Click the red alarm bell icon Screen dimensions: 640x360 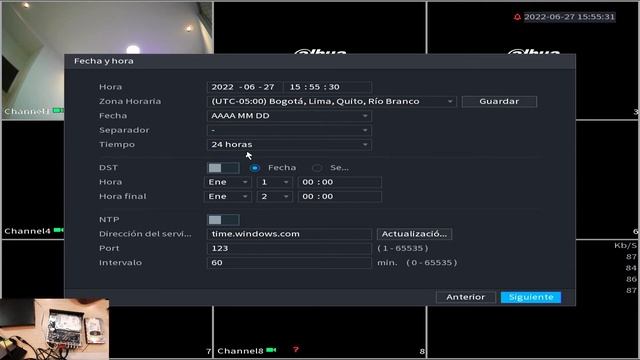pyautogui.click(x=517, y=17)
